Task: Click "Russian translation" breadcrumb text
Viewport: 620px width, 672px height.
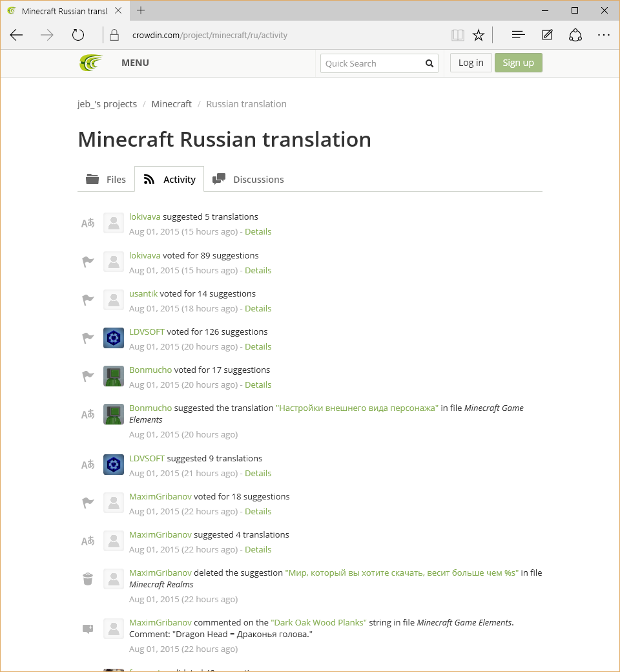Action: [x=246, y=104]
